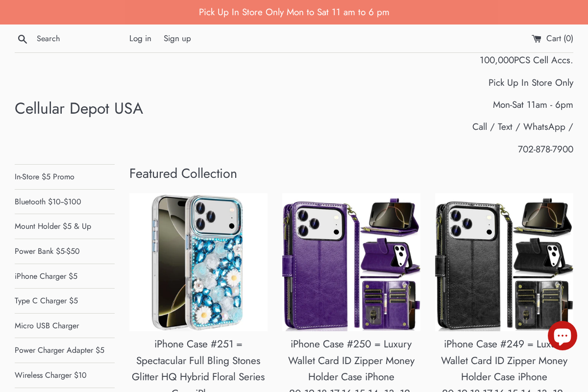Open the Micro USB Charger collection
The width and height of the screenshot is (588, 392).
pyautogui.click(x=47, y=325)
